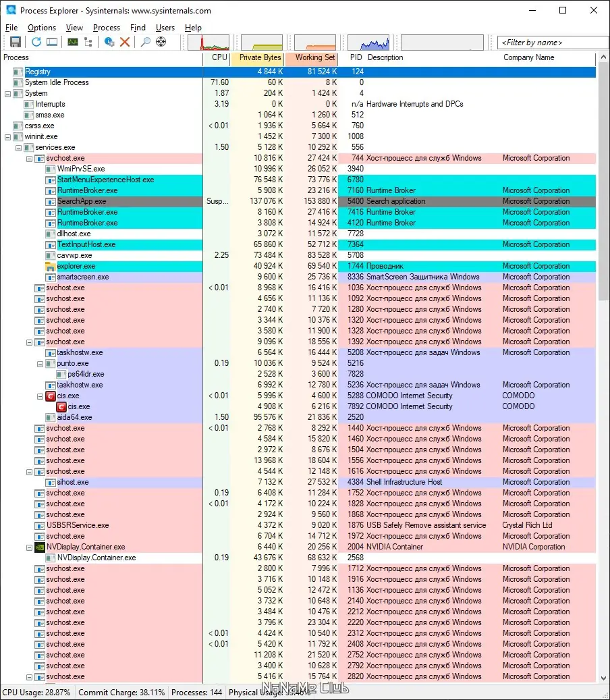Collapse NVDisplay.Container.exe PID 2004 tree node
The height and width of the screenshot is (700, 610).
(29, 547)
